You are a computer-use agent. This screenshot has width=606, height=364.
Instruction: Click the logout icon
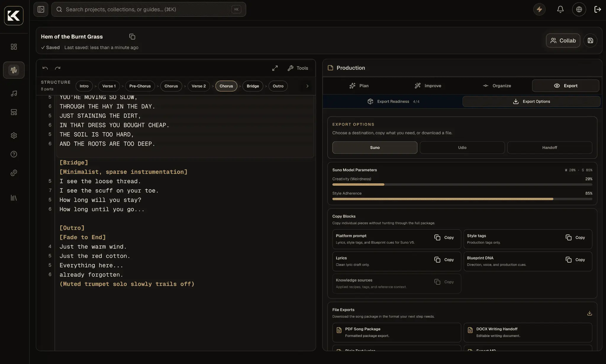point(598,9)
